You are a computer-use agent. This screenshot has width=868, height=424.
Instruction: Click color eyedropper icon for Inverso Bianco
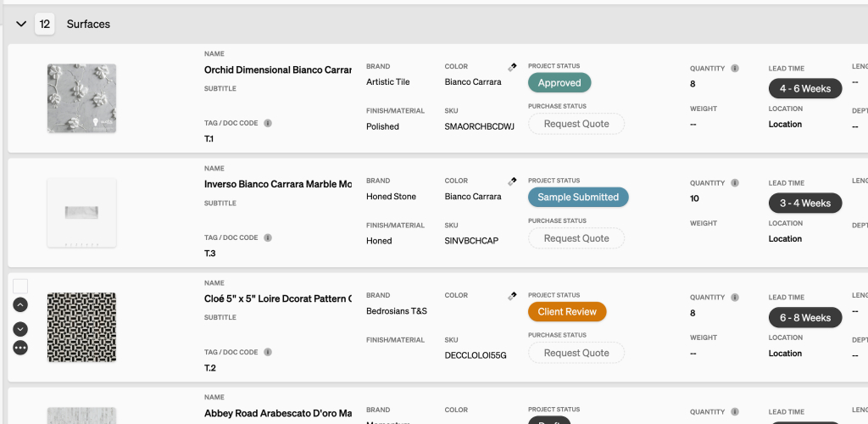[x=512, y=181]
